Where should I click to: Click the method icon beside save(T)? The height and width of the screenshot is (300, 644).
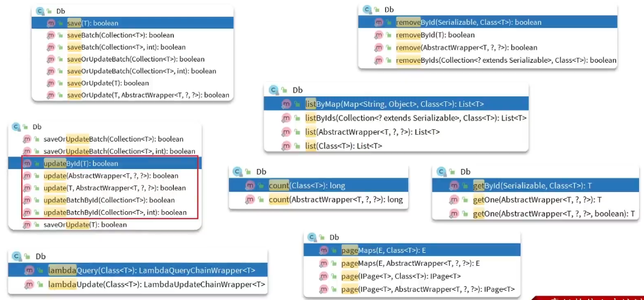tap(50, 23)
